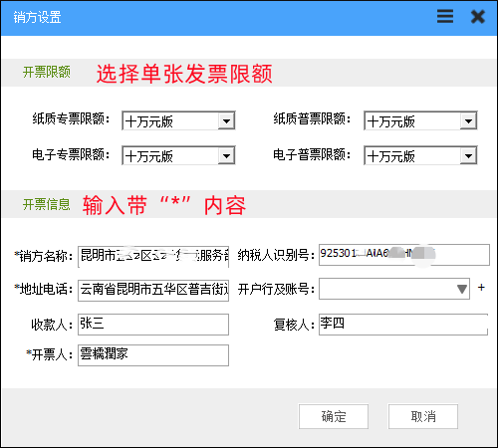Focus the 纳税人识别号 input field
498x448 pixels.
point(404,255)
